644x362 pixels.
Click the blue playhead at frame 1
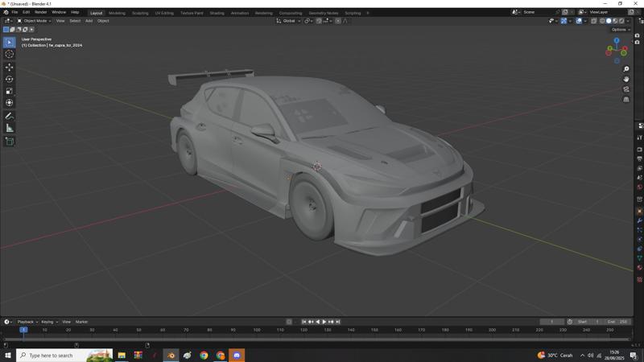[x=24, y=330]
